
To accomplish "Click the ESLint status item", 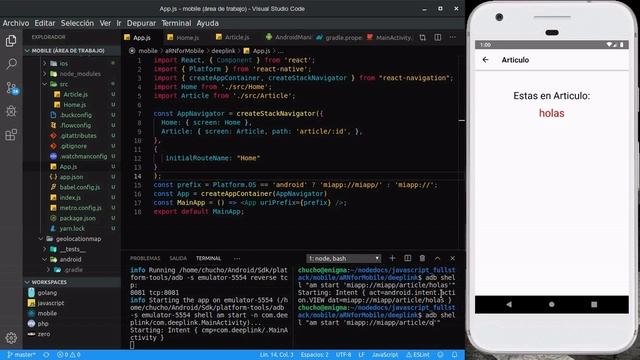I will [418, 355].
